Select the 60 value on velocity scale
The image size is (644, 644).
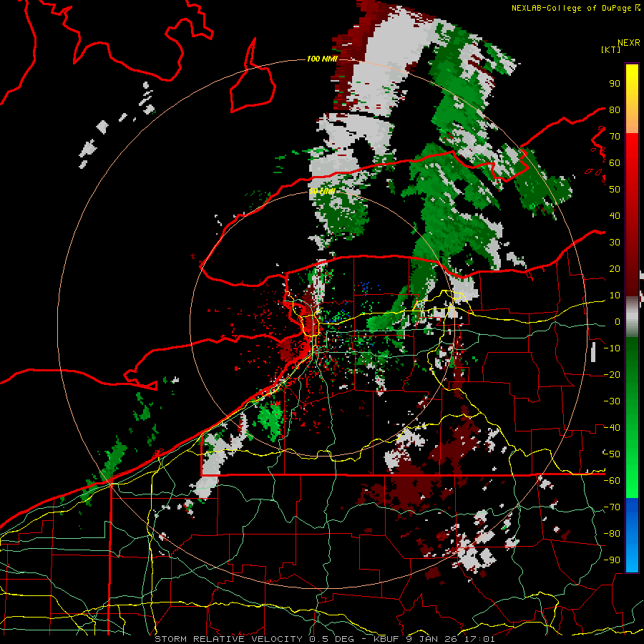pos(615,162)
